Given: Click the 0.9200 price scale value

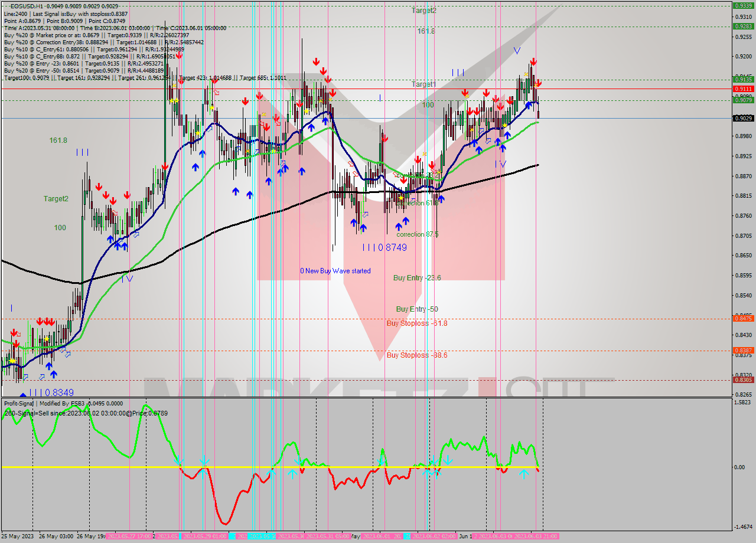Looking at the screenshot, I should 743,57.
